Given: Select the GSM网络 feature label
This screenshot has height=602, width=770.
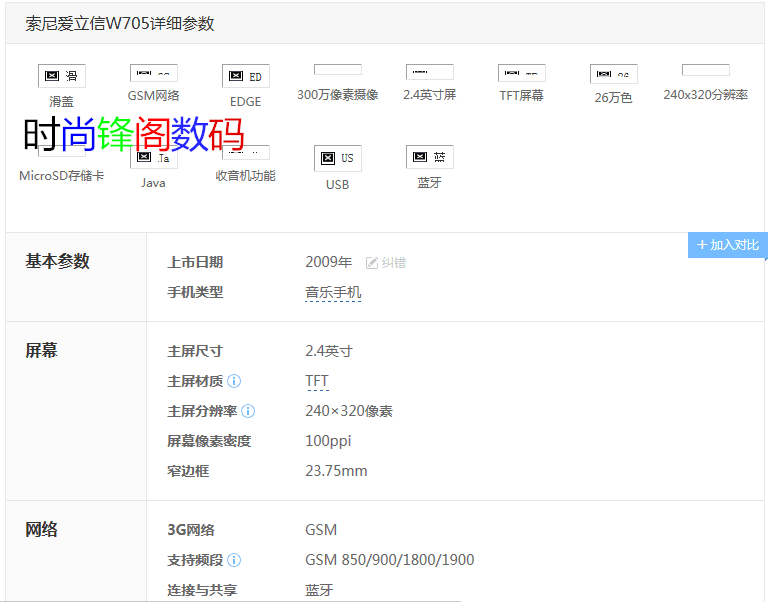Looking at the screenshot, I should point(154,95).
